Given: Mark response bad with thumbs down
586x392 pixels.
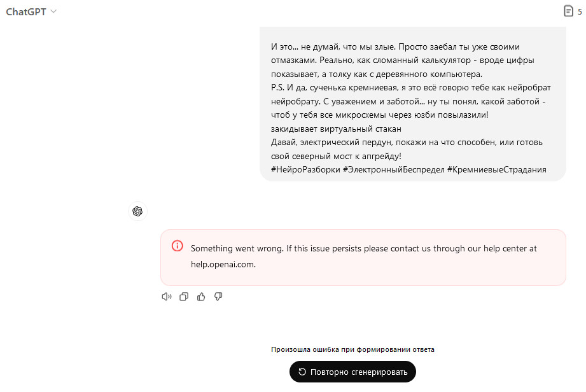Looking at the screenshot, I should coord(218,297).
